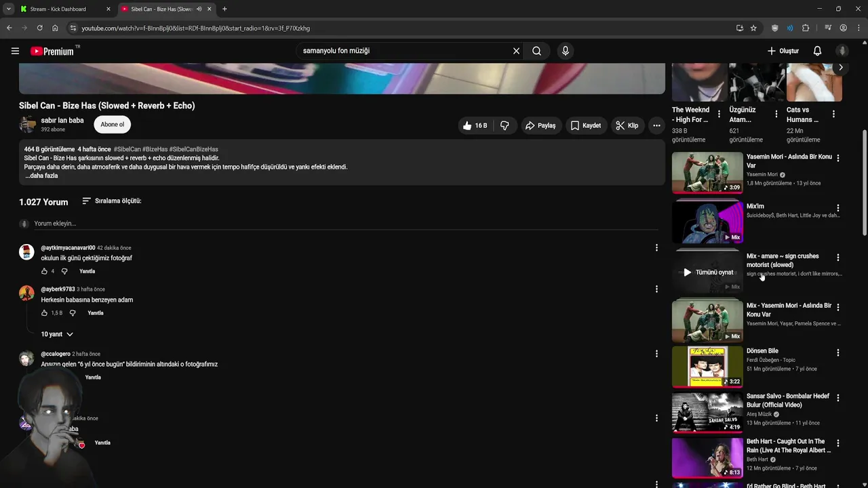868x488 pixels.
Task: Reply to @aytkimyacanavari00 with Yanıtla
Action: point(87,271)
